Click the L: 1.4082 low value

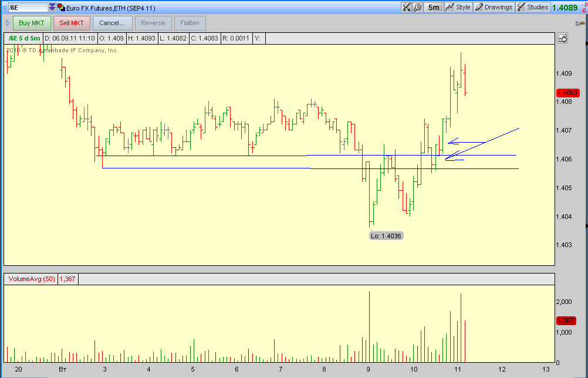[173, 38]
